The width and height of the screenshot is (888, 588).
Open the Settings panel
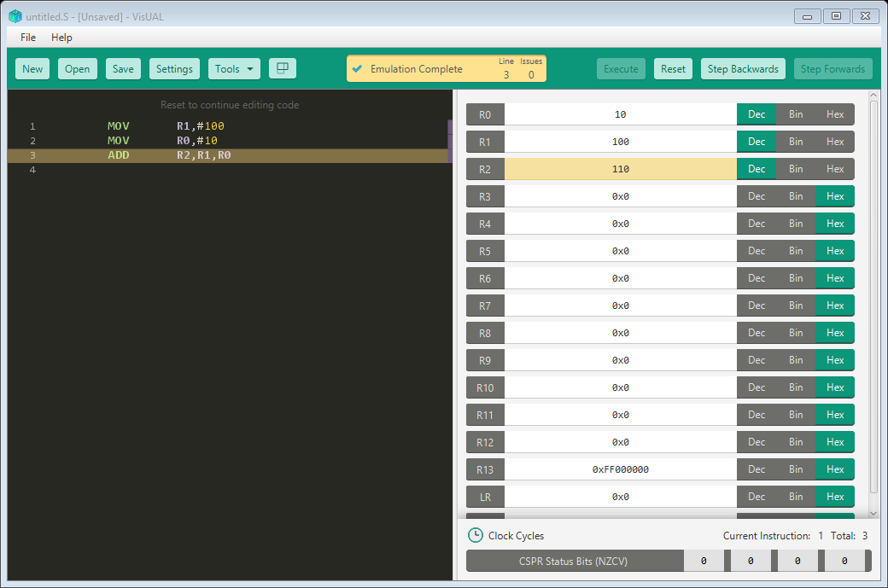[173, 67]
